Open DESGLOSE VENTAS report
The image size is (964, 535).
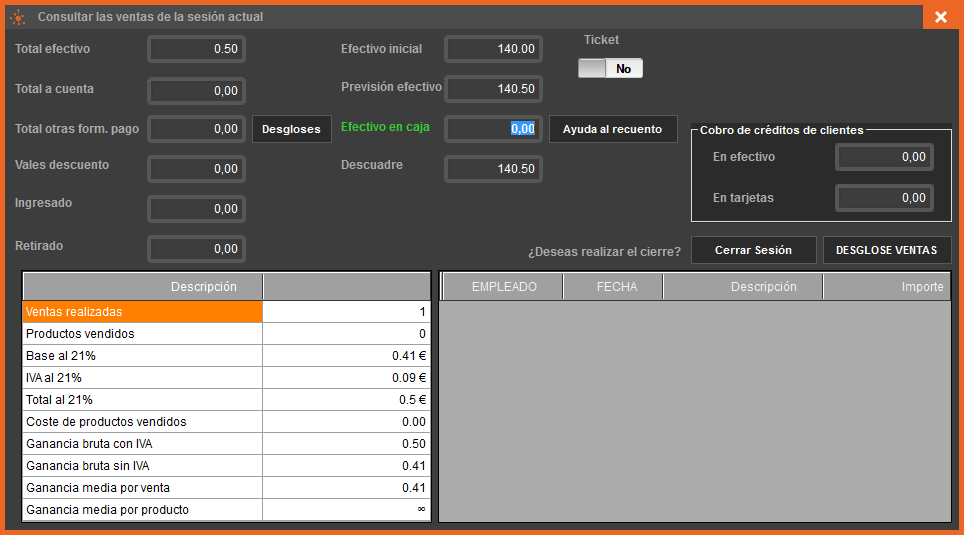[886, 250]
